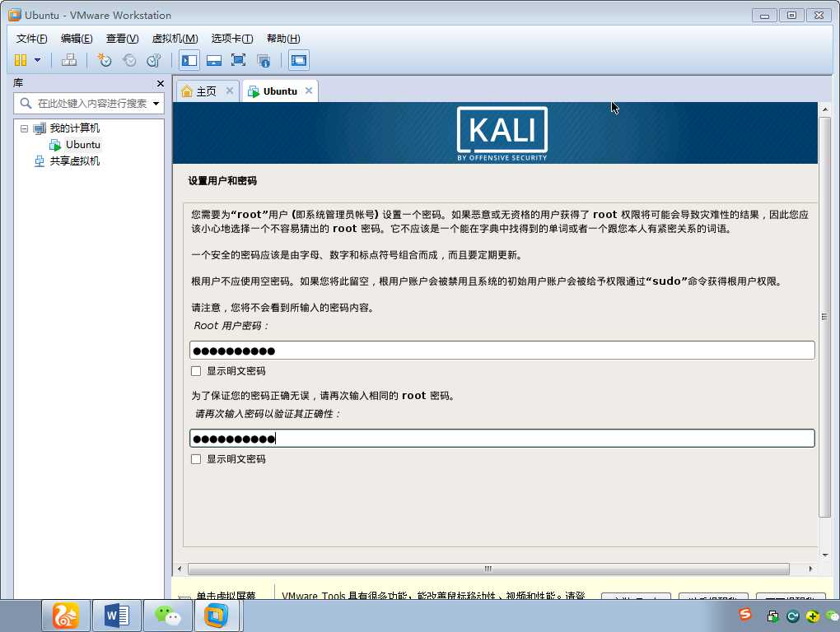
Task: Click the Sogou input method tray icon
Action: click(745, 615)
